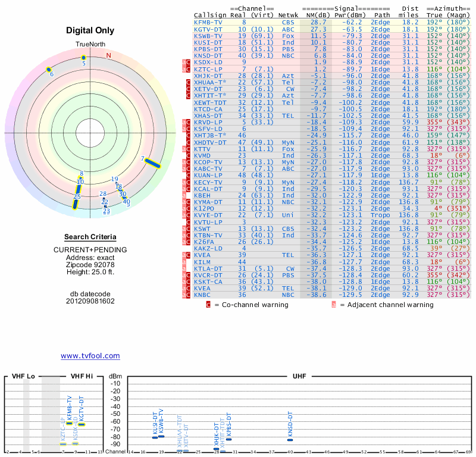Click the warning icon beside the KVMD row

pyautogui.click(x=185, y=155)
